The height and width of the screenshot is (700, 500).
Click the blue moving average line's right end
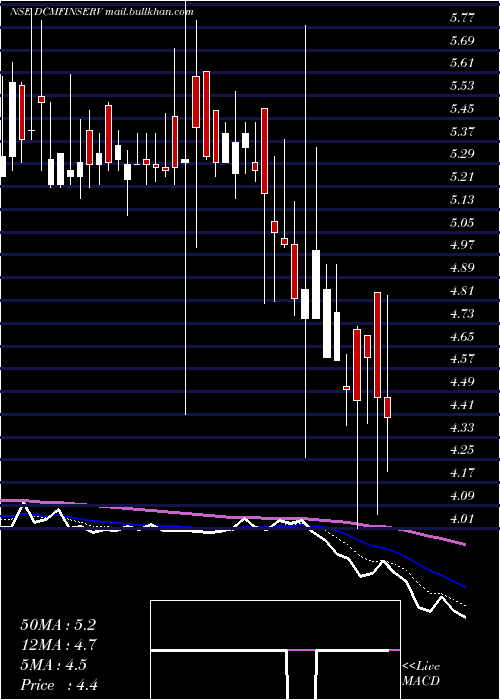point(463,585)
